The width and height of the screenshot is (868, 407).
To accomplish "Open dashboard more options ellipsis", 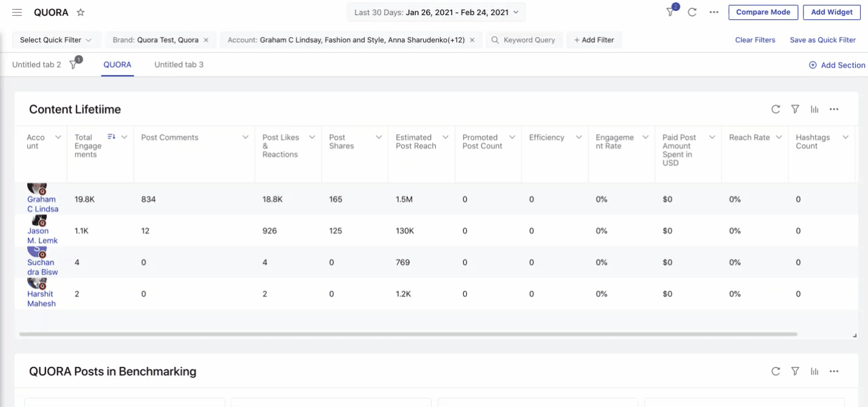I will click(x=714, y=12).
